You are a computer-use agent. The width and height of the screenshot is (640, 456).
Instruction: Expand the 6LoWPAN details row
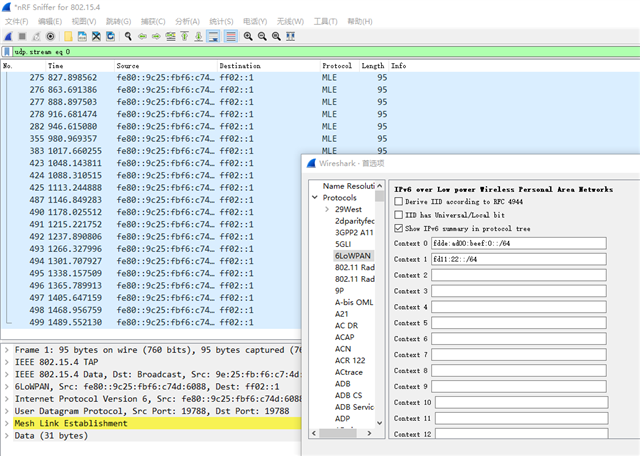(7, 387)
